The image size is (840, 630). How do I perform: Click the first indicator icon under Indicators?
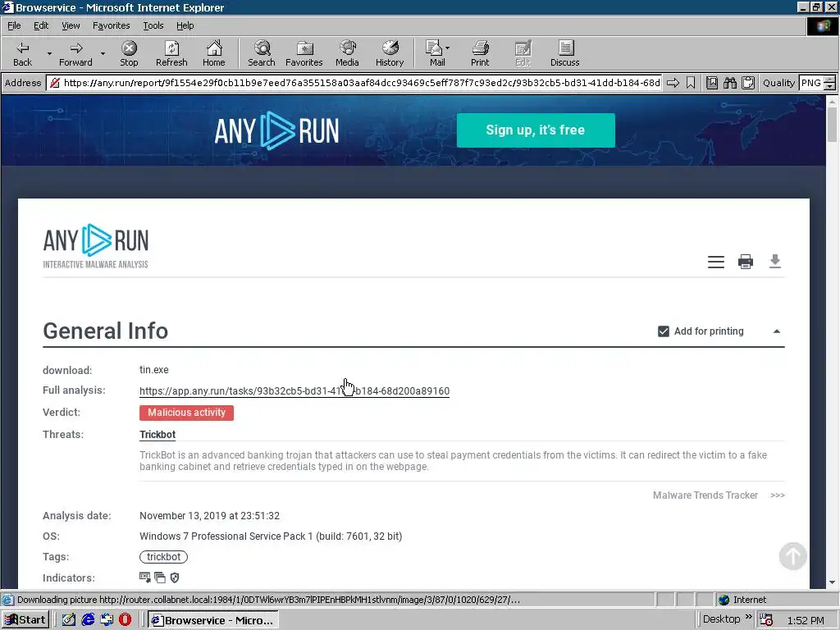coord(144,577)
